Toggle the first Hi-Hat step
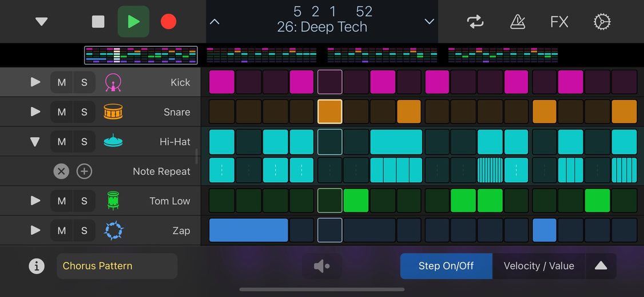Viewport: 644px width, 297px height. [222, 142]
